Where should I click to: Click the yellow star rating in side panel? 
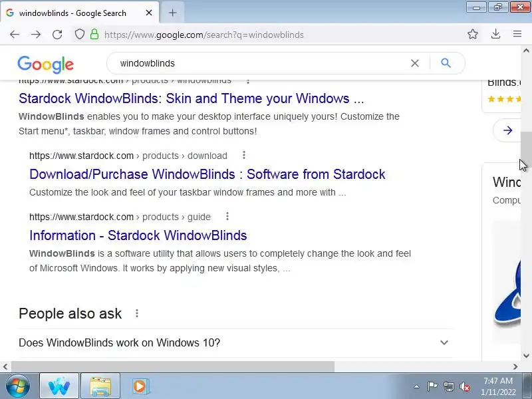504,99
